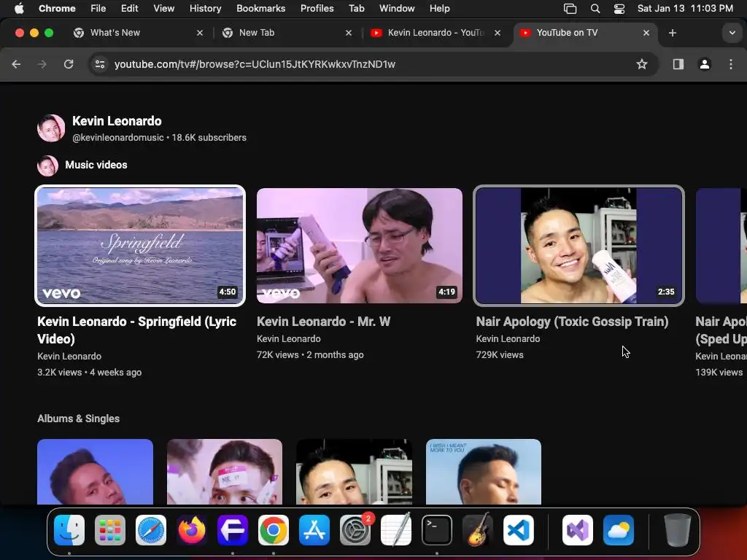Select the Music videos section heading

96,165
